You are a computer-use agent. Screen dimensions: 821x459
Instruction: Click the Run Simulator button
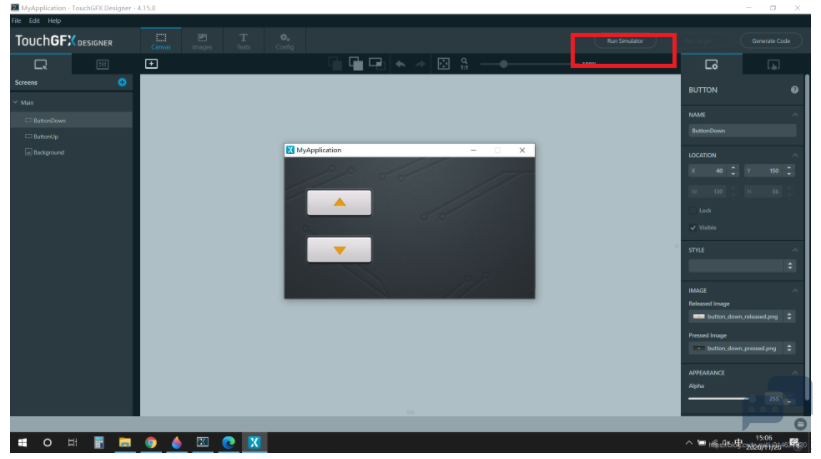tap(625, 41)
